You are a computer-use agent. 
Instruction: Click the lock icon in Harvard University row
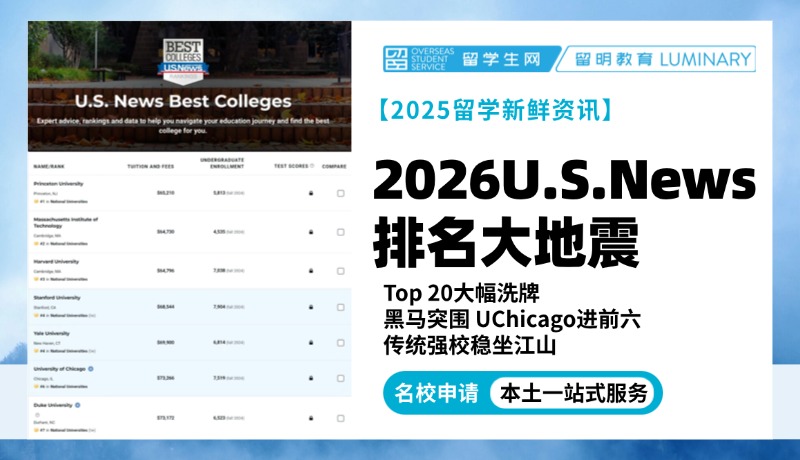point(311,271)
